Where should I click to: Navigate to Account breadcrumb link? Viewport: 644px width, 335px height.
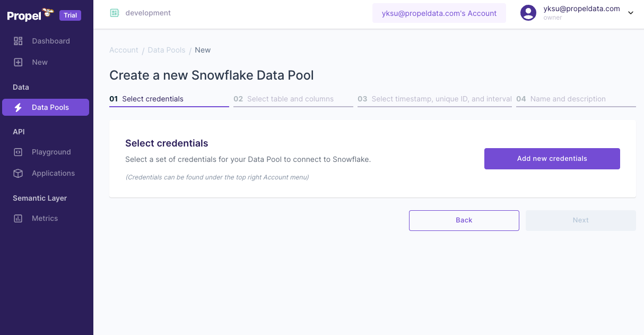coord(124,50)
